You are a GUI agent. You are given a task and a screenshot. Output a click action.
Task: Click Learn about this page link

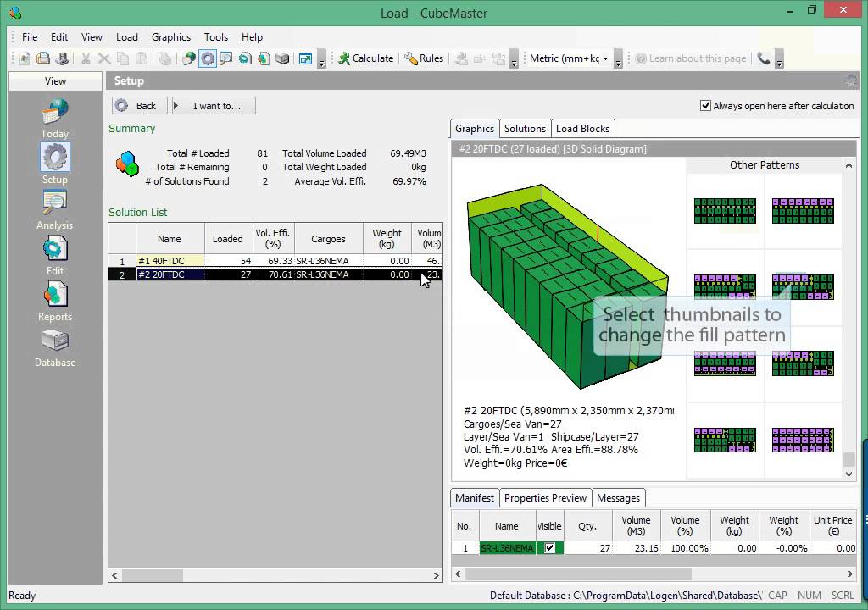click(x=690, y=58)
